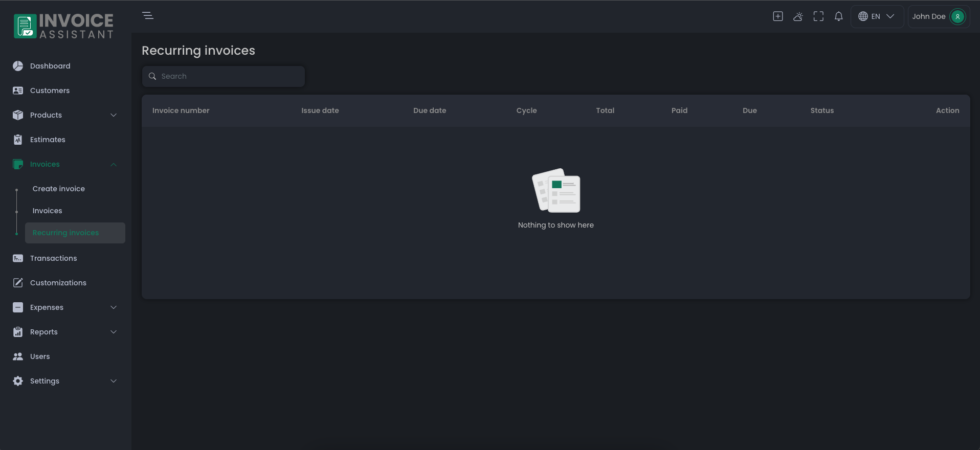The height and width of the screenshot is (450, 980).
Task: Focus the Search input field
Action: [x=223, y=76]
